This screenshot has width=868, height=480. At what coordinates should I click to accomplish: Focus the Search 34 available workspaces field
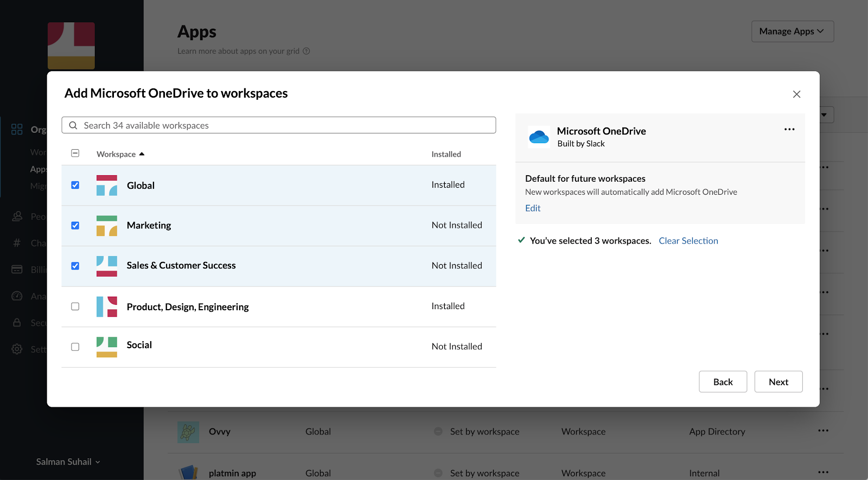coord(279,125)
